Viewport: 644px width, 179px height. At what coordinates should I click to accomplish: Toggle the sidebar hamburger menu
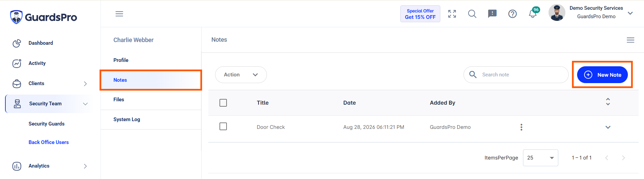click(x=119, y=14)
